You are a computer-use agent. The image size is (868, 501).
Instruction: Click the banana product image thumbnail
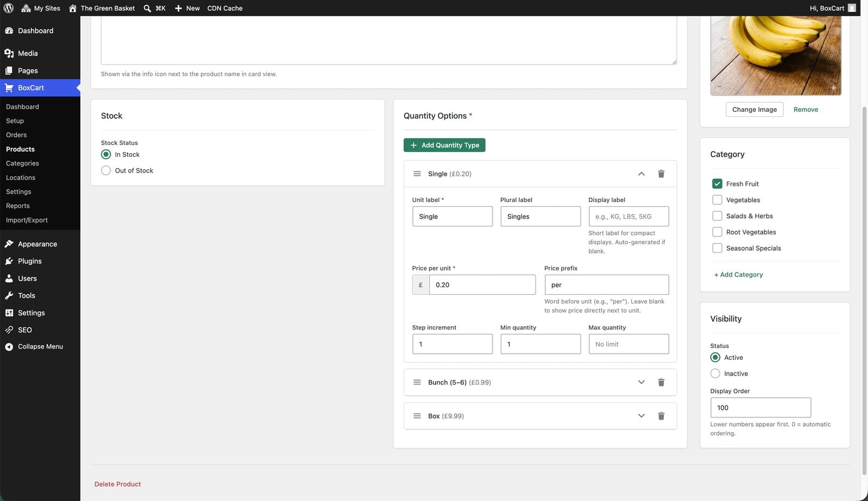(x=776, y=55)
